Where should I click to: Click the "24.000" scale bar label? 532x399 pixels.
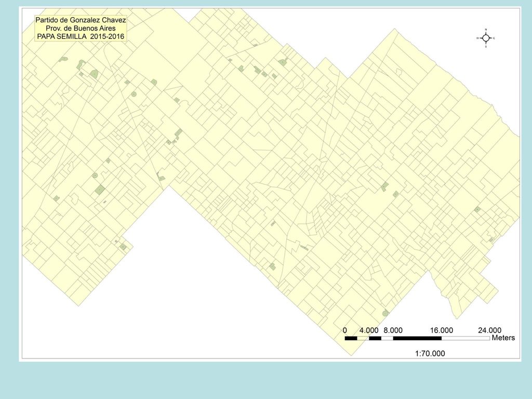click(x=489, y=330)
